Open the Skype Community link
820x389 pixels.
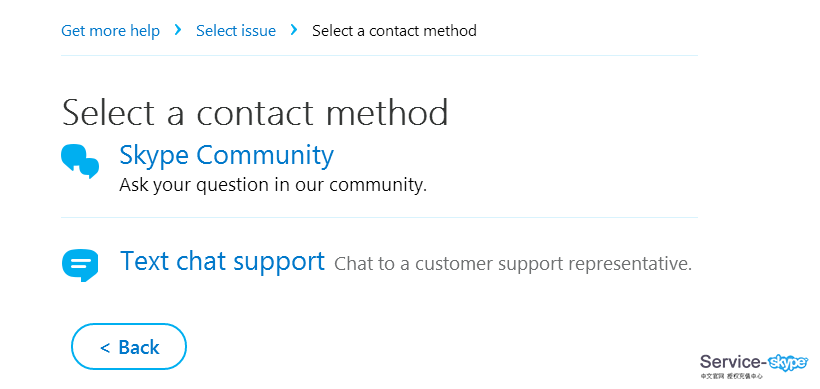[226, 155]
